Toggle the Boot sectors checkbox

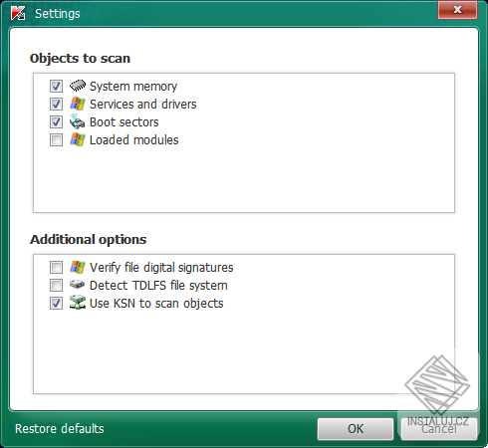tap(56, 122)
